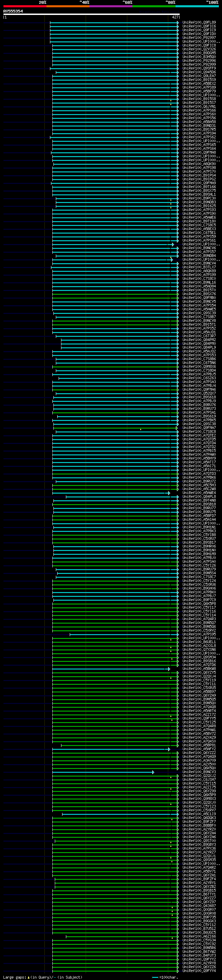Select the UniRef100_A7PS65 label
222x980 pixels.
[x=199, y=145]
